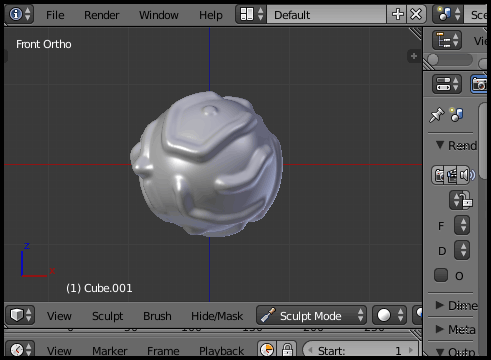Open the Outliner editor type selector
Image resolution: width=491 pixels, height=360 pixels.
[447, 40]
